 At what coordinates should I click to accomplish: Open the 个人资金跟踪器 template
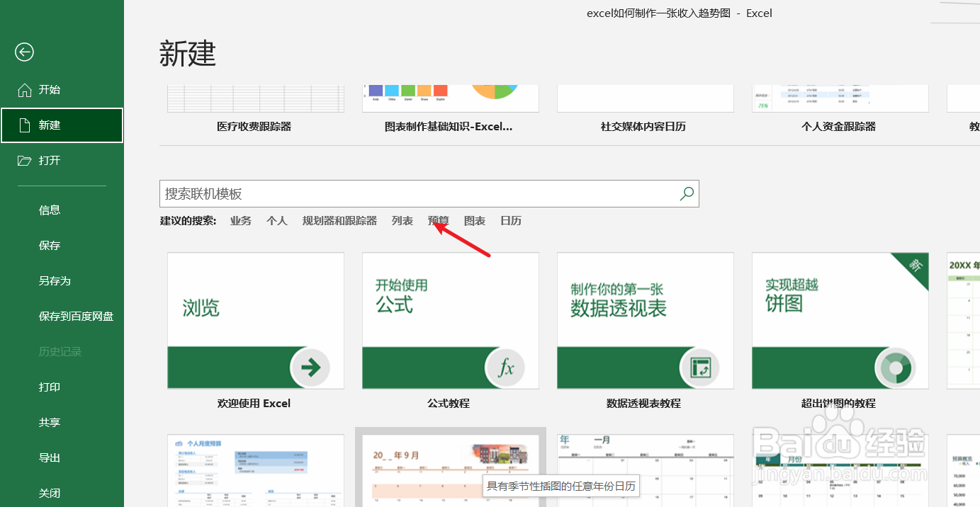(x=840, y=99)
